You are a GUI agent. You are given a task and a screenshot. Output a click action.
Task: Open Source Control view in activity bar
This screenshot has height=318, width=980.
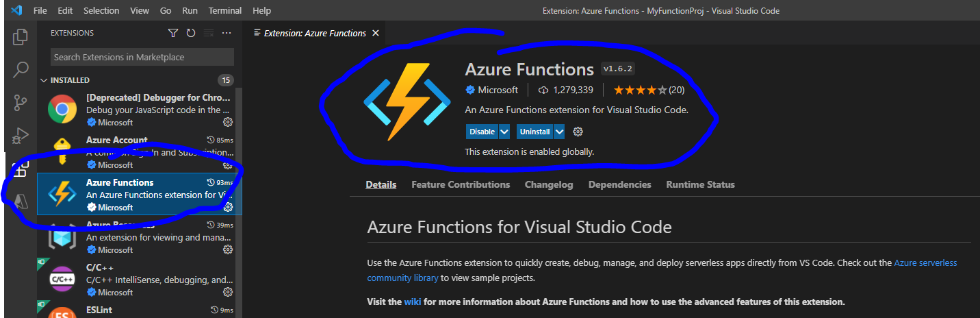[21, 103]
